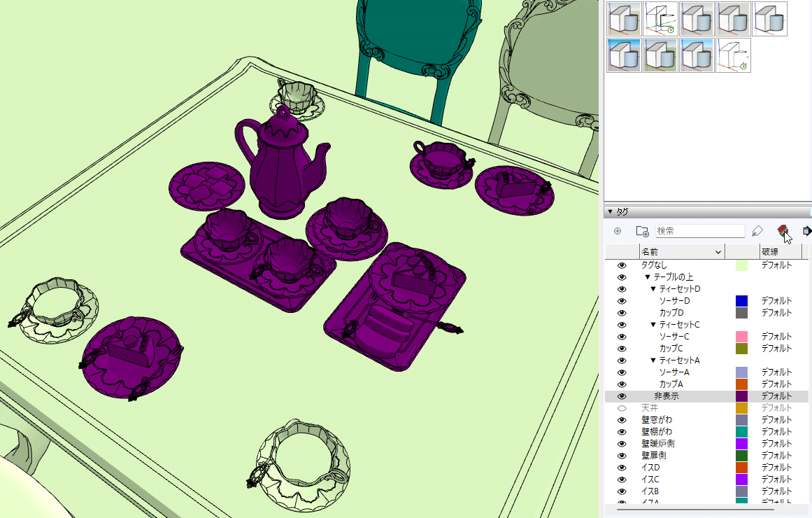Hide the カップC tag
Screen dimensions: 812x518
622,349
